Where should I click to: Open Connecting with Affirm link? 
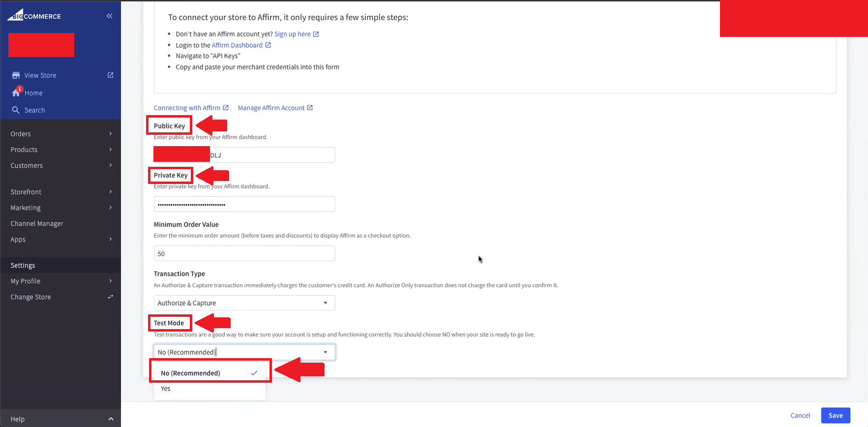pyautogui.click(x=187, y=108)
